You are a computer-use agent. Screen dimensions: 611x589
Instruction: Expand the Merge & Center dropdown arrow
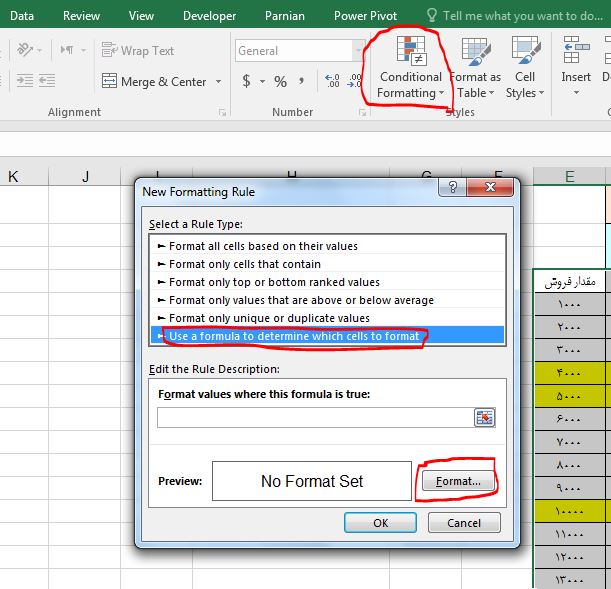219,81
